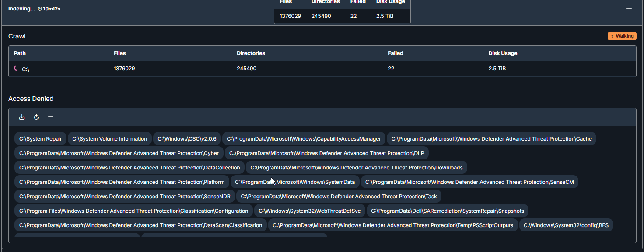Select the C:\System Volume Information chip

point(109,139)
